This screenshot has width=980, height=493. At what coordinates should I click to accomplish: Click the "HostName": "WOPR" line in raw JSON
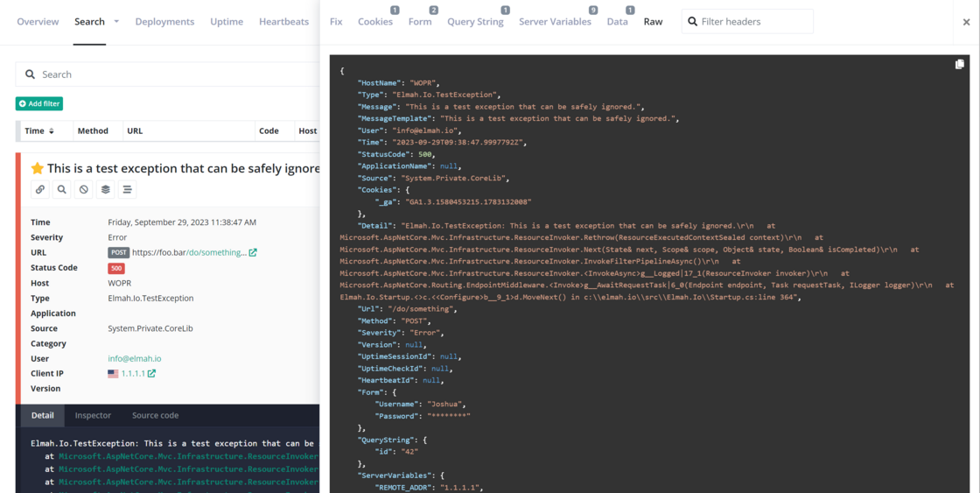[x=400, y=83]
